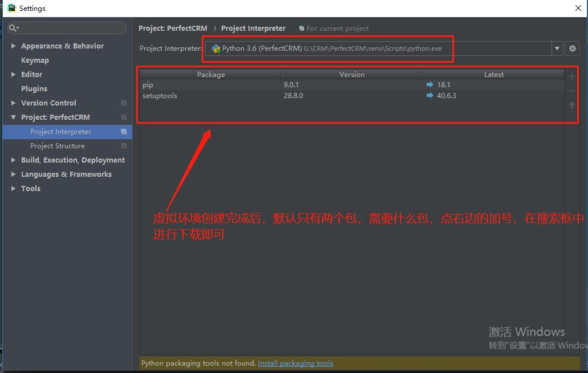588x373 pixels.
Task: Select the Editor label in sidebar
Action: tap(31, 74)
